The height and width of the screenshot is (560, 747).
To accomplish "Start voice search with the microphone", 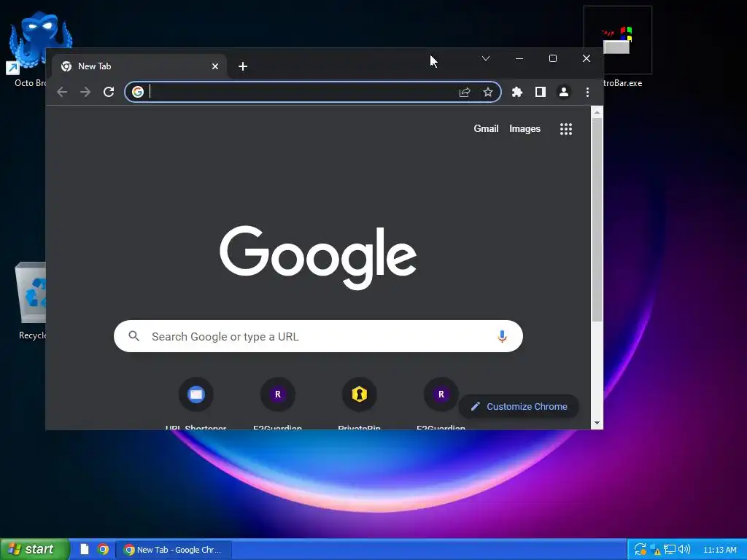I will 502,336.
